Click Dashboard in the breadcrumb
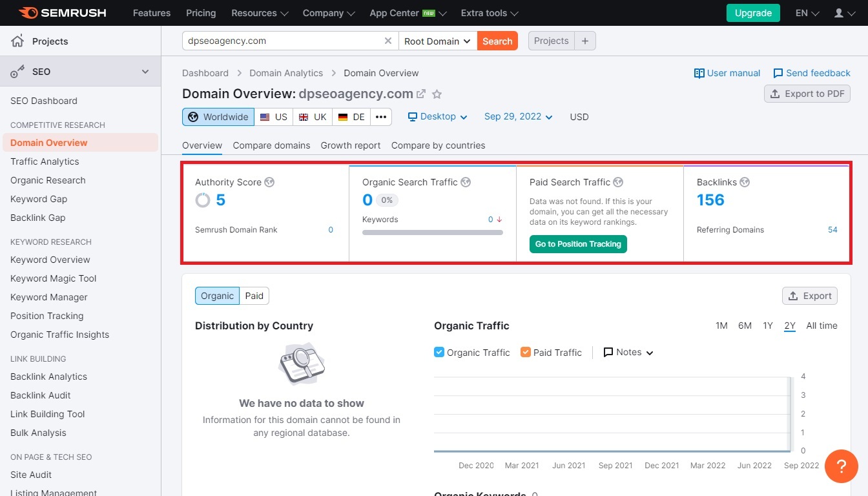 coord(205,73)
